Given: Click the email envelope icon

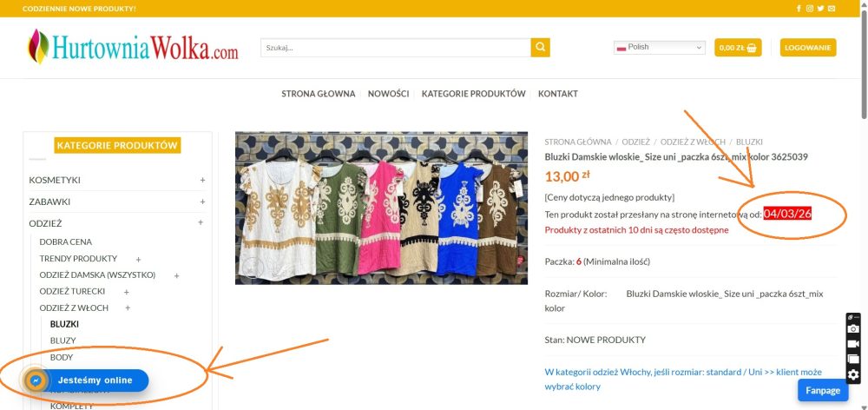Looking at the screenshot, I should [832, 9].
